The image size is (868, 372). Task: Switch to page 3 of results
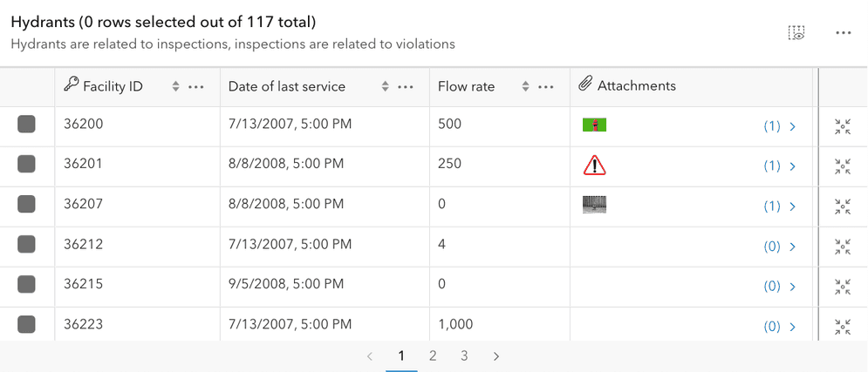pos(464,355)
